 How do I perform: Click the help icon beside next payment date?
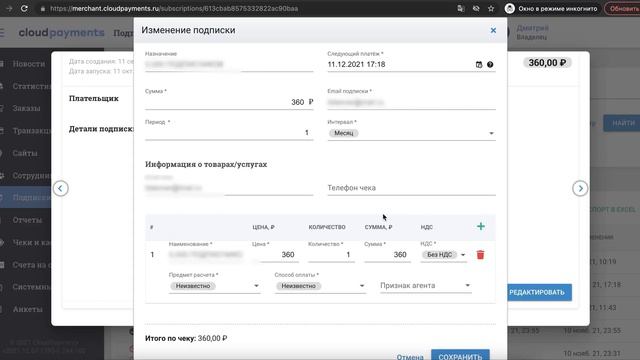(490, 64)
